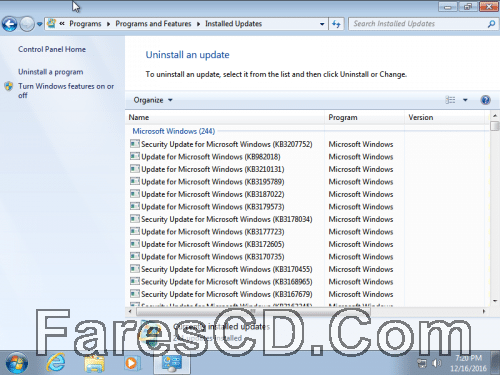Expand arrow after Programs and Features breadcrumb
The width and height of the screenshot is (500, 375).
(198, 24)
